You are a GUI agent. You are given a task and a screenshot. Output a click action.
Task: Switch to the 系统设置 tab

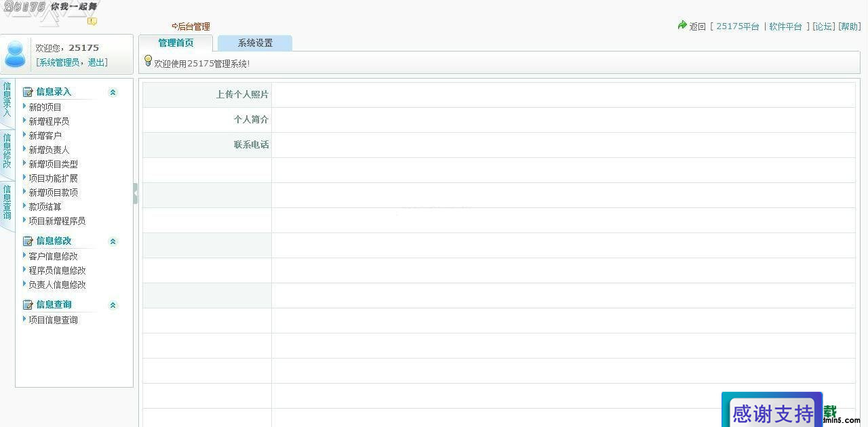point(255,43)
